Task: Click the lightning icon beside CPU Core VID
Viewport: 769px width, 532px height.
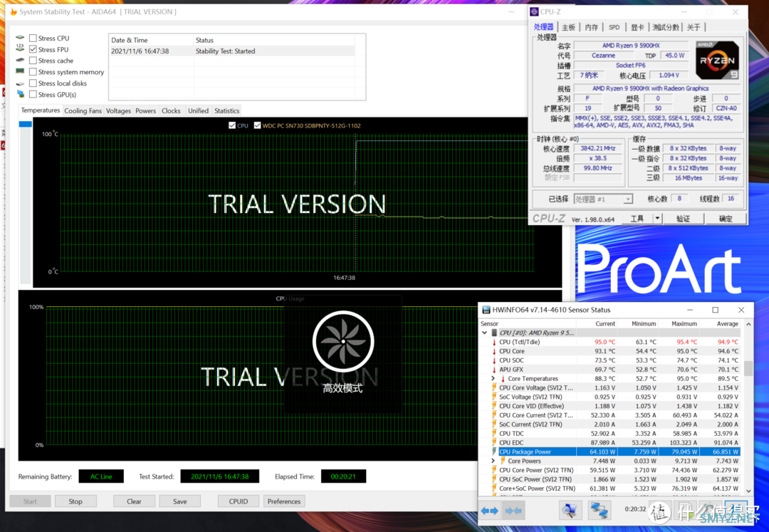Action: coord(494,406)
